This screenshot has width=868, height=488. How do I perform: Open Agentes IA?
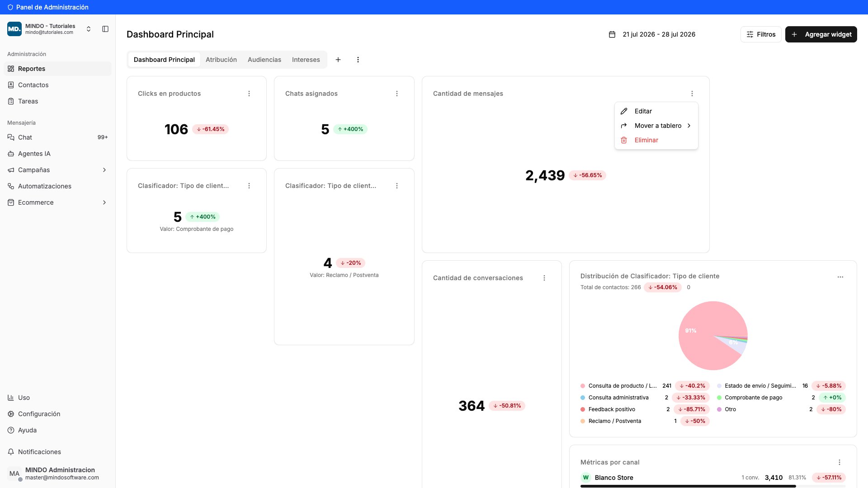point(57,154)
